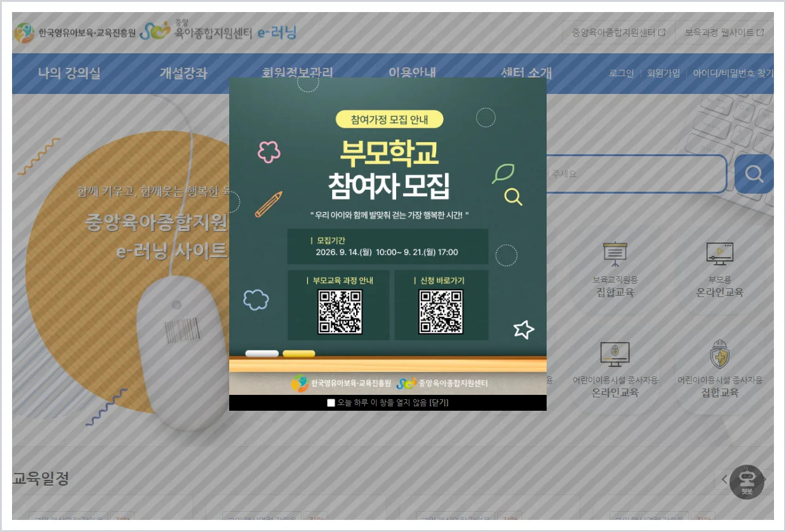This screenshot has width=786, height=532.
Task: Select the 부모용 온라인교육 icon
Action: [x=720, y=270]
